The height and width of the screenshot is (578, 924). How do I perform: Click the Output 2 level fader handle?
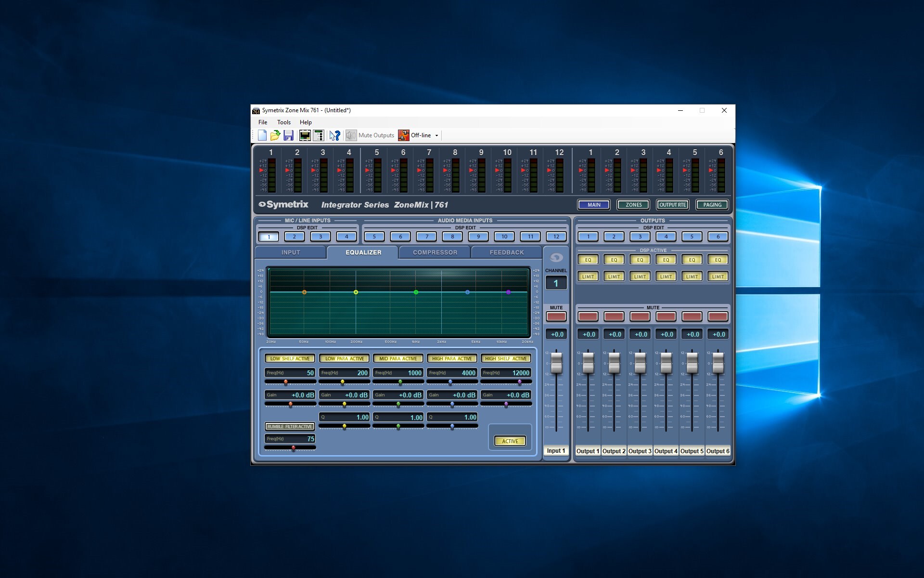(x=614, y=362)
